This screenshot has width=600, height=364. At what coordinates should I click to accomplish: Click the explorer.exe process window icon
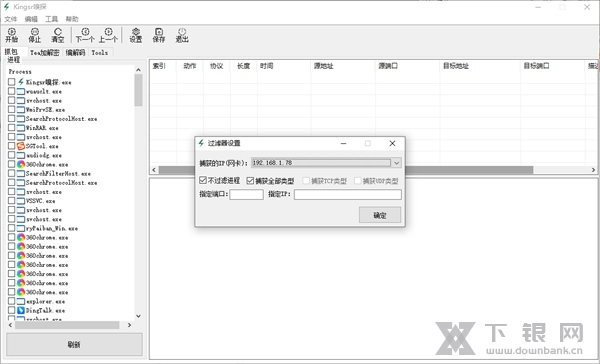point(21,301)
